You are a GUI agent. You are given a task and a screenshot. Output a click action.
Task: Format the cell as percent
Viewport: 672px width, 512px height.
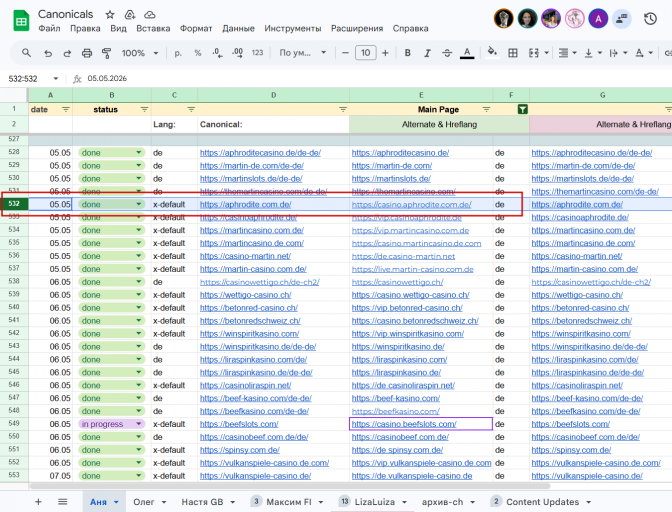point(198,53)
